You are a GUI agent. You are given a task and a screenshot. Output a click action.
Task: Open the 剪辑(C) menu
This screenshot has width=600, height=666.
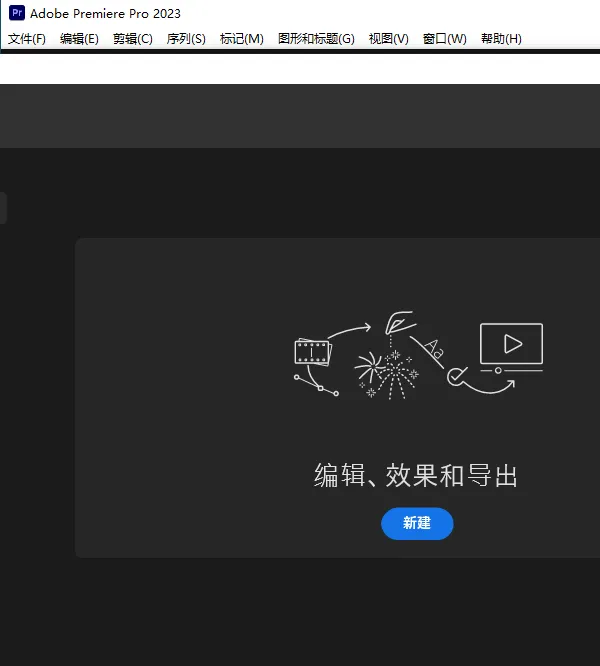tap(132, 39)
